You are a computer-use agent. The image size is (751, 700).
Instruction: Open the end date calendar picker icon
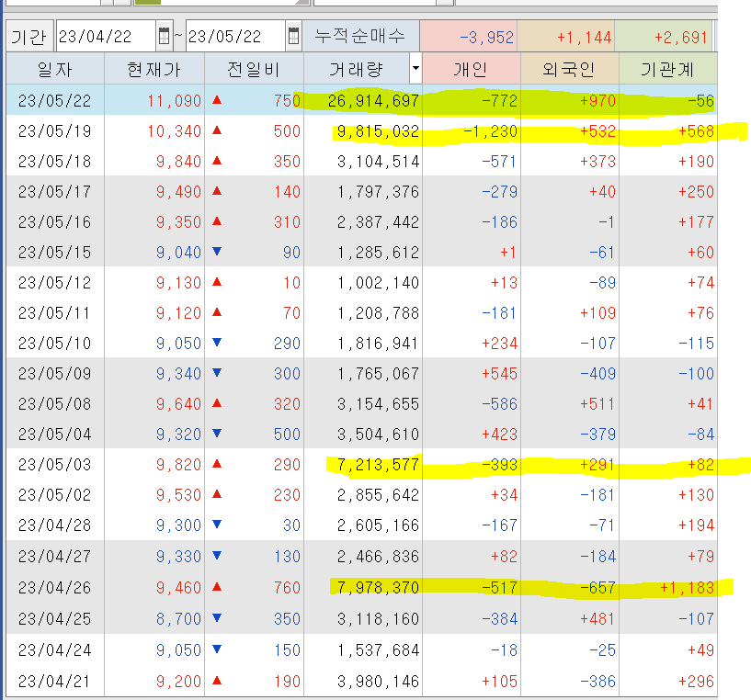tap(293, 36)
